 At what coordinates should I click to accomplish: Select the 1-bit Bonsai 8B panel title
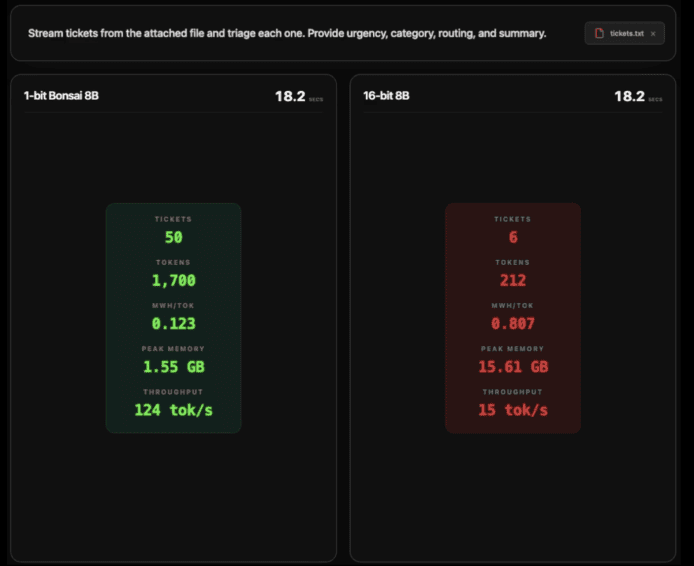click(x=61, y=96)
